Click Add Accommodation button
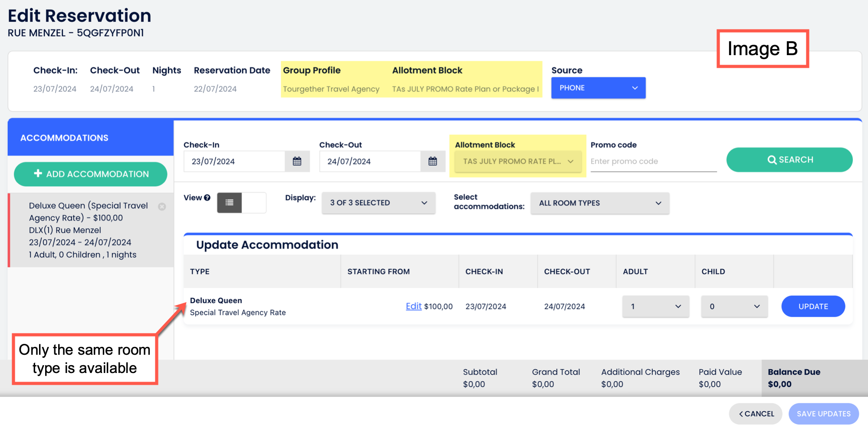The image size is (868, 429). pyautogui.click(x=91, y=174)
